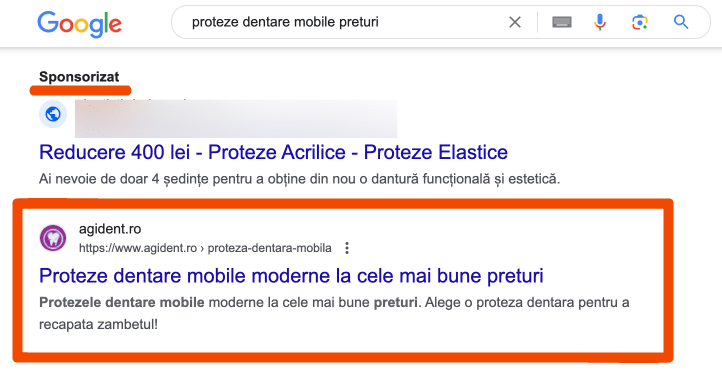Clear the search query with X
Image resolution: width=722 pixels, height=375 pixels.
515,22
